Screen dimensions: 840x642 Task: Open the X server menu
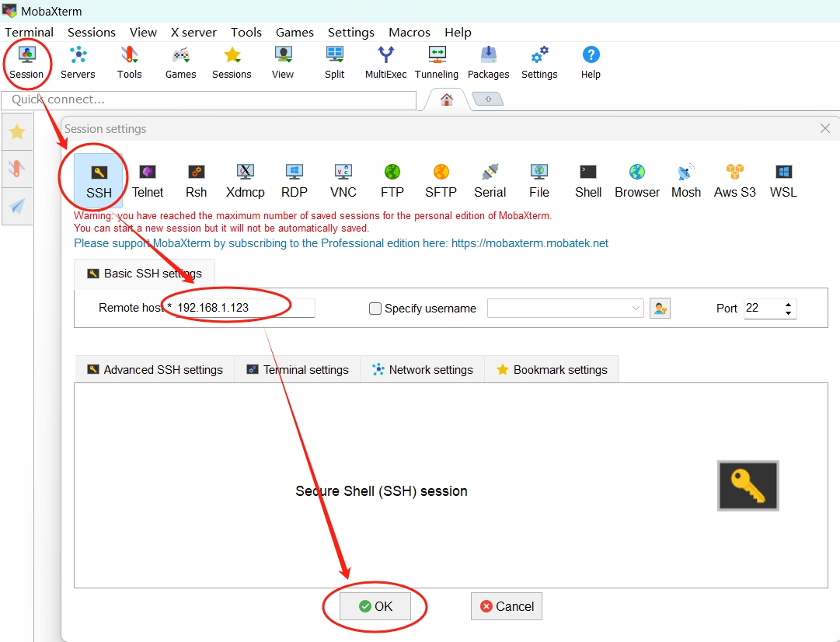coord(193,32)
